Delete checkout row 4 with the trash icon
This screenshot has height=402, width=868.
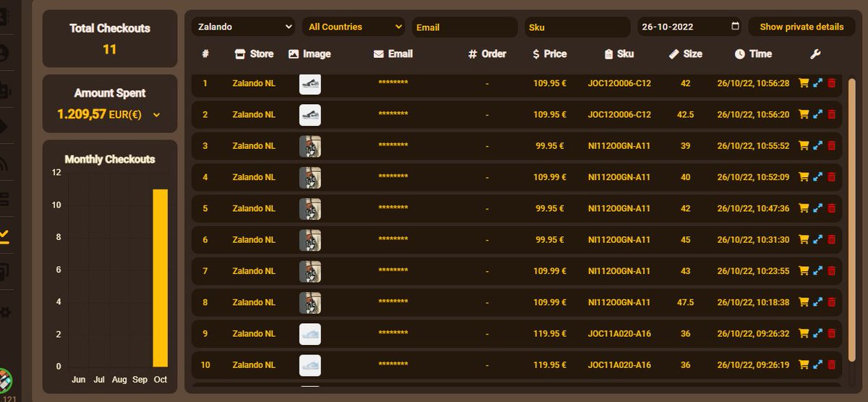831,177
